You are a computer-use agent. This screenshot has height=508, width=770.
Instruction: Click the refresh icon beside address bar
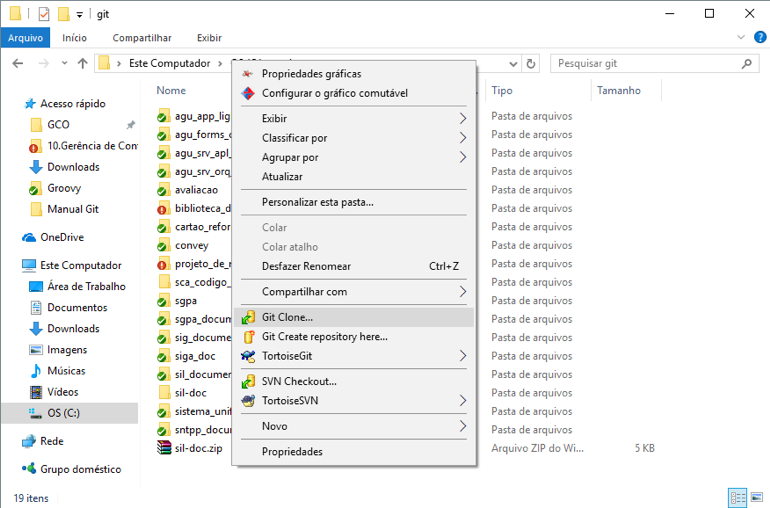(x=530, y=64)
